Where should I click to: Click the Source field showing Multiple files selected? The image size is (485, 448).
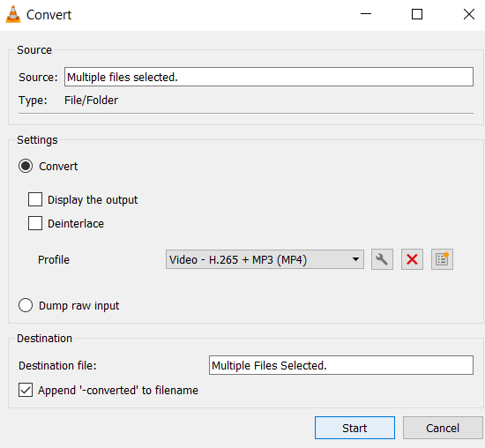click(x=269, y=77)
